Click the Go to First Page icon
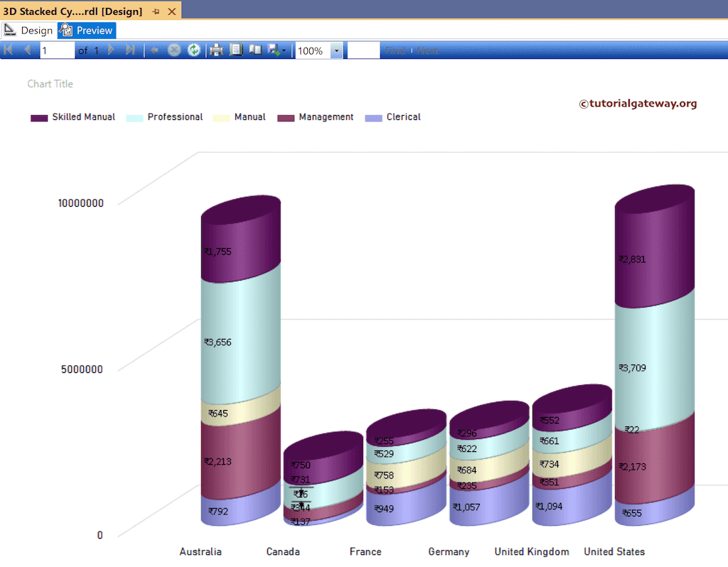The image size is (728, 567). pyautogui.click(x=8, y=50)
